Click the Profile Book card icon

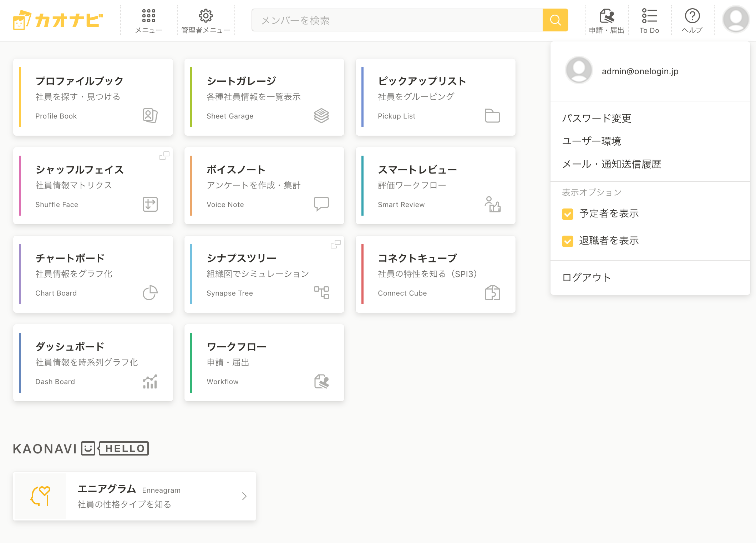pyautogui.click(x=150, y=116)
